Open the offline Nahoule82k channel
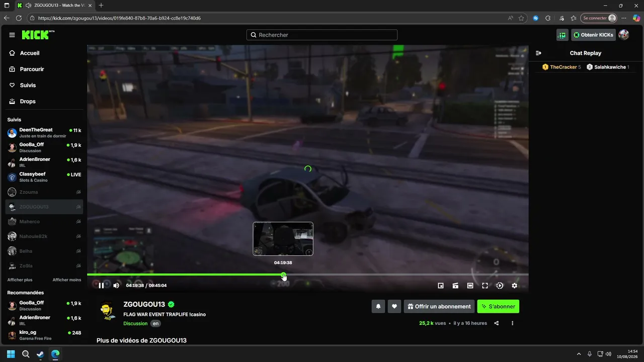Screen dimensions: 644x362 pos(44,236)
